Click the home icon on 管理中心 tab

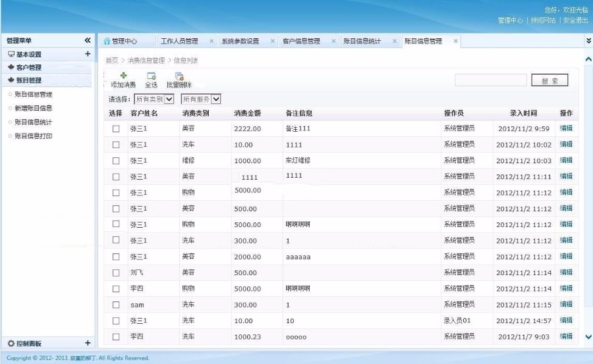coord(107,41)
